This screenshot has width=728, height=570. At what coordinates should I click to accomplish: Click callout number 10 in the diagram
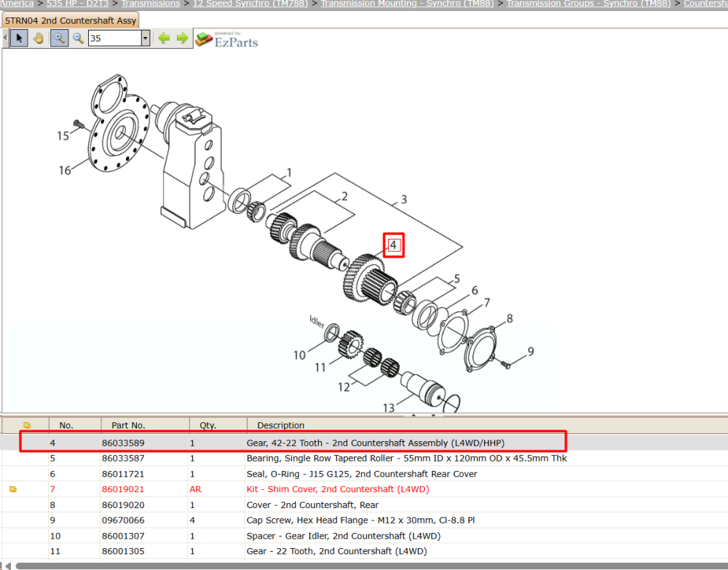coord(299,355)
